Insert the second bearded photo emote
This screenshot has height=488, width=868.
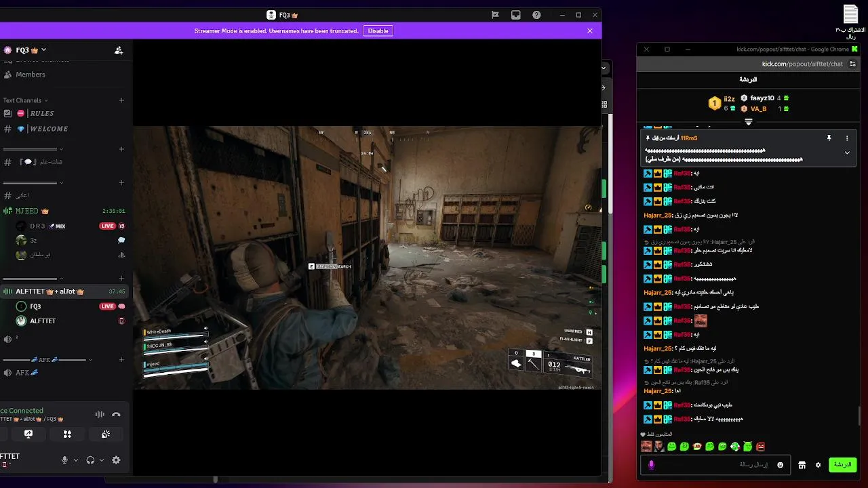point(659,447)
